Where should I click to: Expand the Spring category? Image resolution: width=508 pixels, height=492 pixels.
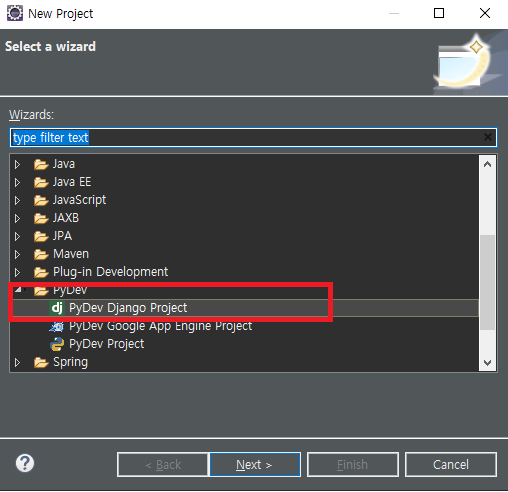tap(17, 362)
